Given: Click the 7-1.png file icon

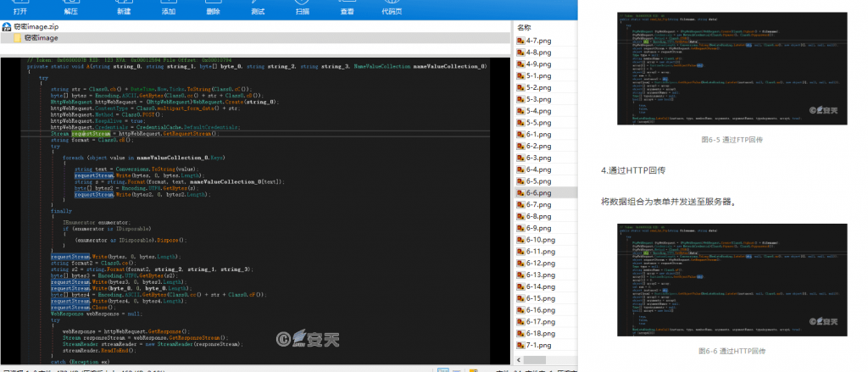Looking at the screenshot, I should click(520, 345).
